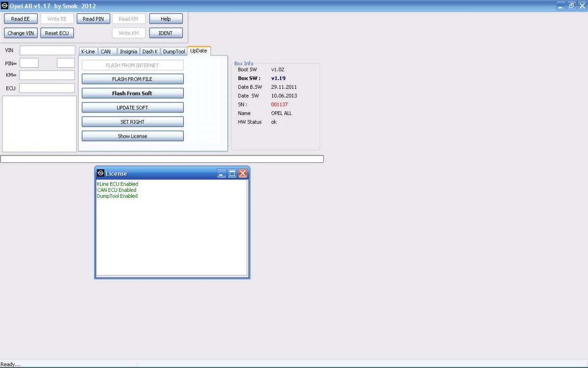The height and width of the screenshot is (368, 588).
Task: Focus the VIN input field
Action: [x=48, y=50]
